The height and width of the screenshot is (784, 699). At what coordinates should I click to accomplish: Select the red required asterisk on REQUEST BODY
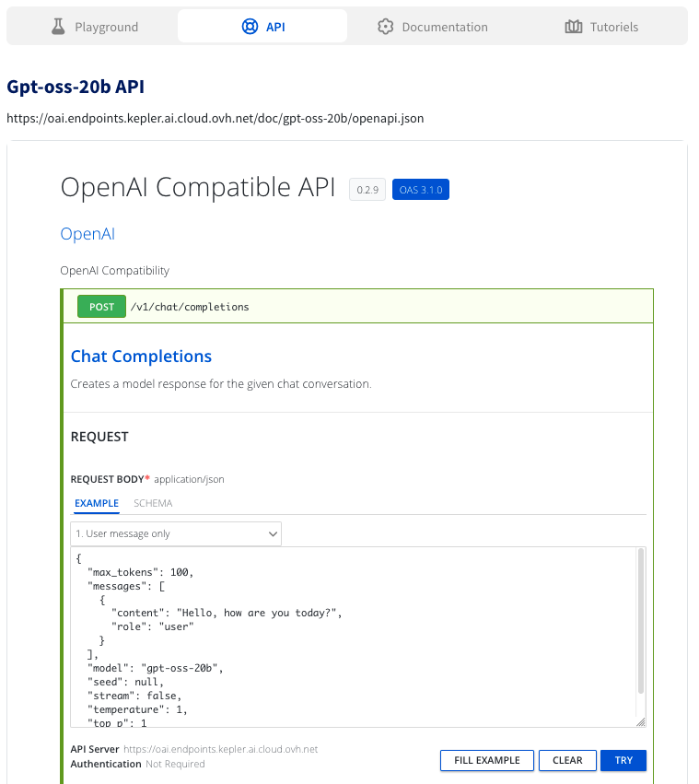coord(148,477)
